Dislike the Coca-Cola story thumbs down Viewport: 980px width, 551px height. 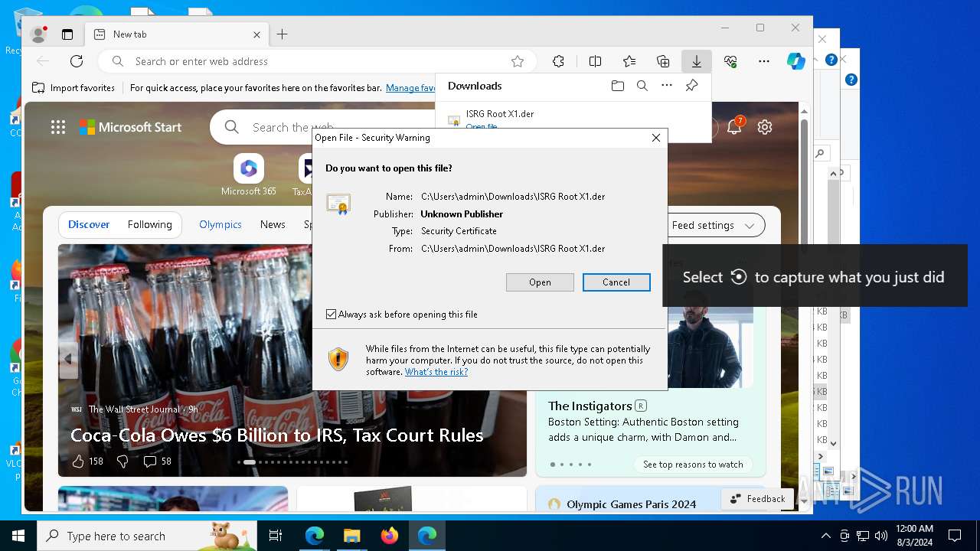click(122, 461)
